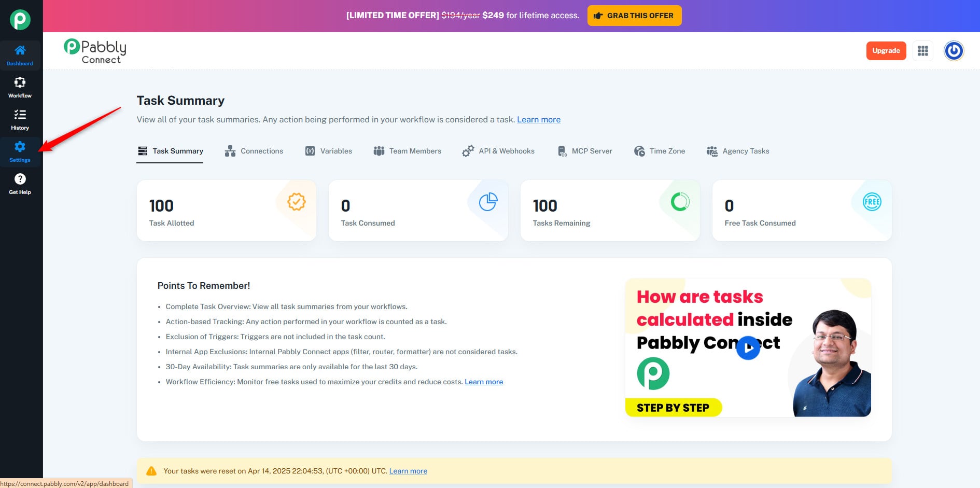
Task: Open Learn more link under Task Summary
Action: [x=538, y=120]
